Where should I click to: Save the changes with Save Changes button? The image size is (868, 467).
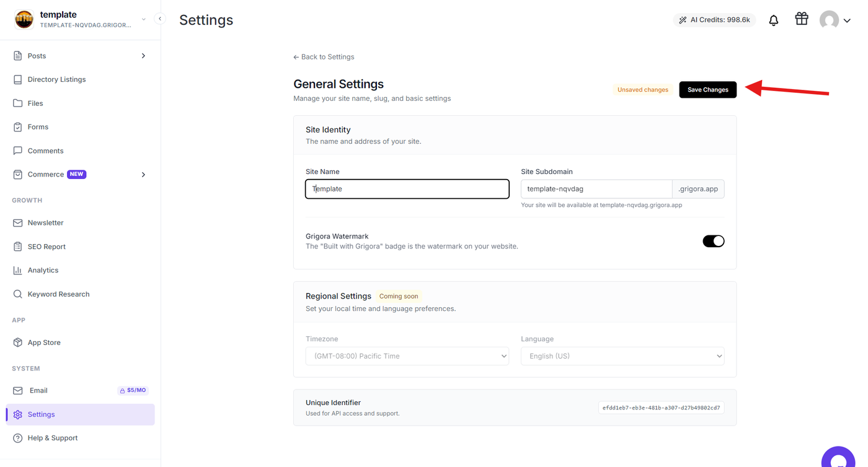[707, 90]
